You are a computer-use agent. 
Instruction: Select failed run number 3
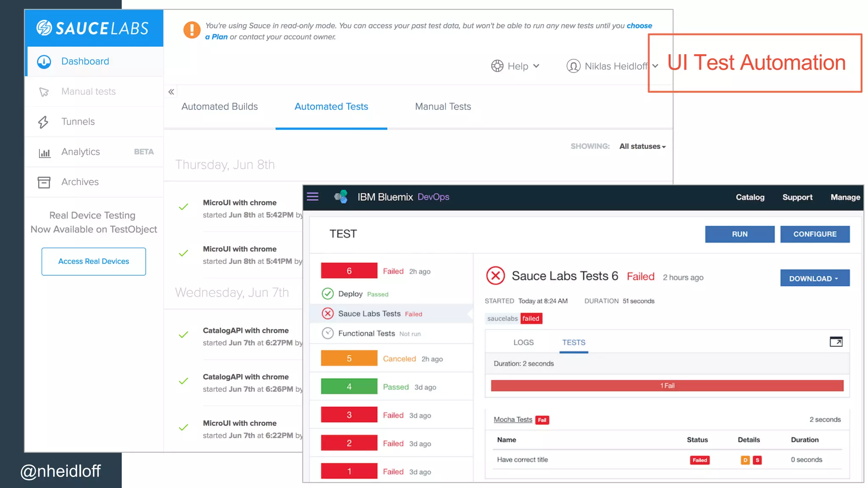point(349,415)
